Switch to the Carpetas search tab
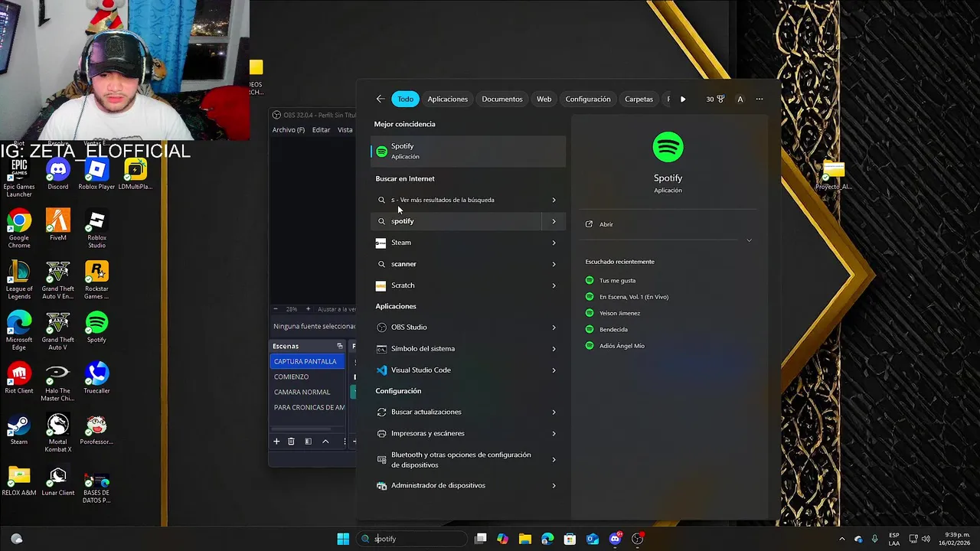 coord(639,99)
